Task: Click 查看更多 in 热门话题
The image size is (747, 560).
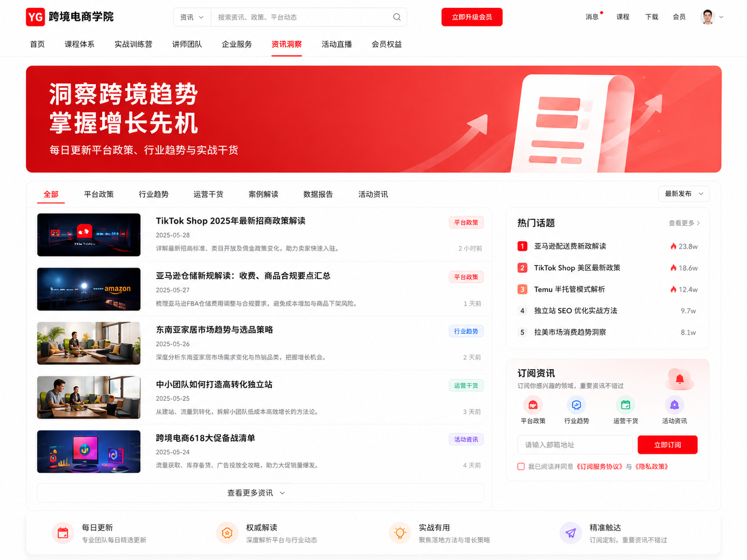Action: [x=684, y=223]
